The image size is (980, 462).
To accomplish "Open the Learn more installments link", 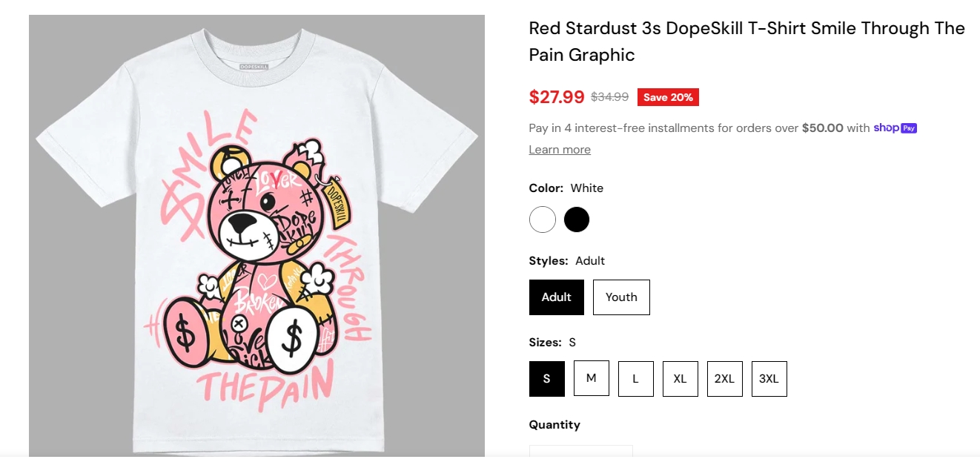I will click(560, 150).
